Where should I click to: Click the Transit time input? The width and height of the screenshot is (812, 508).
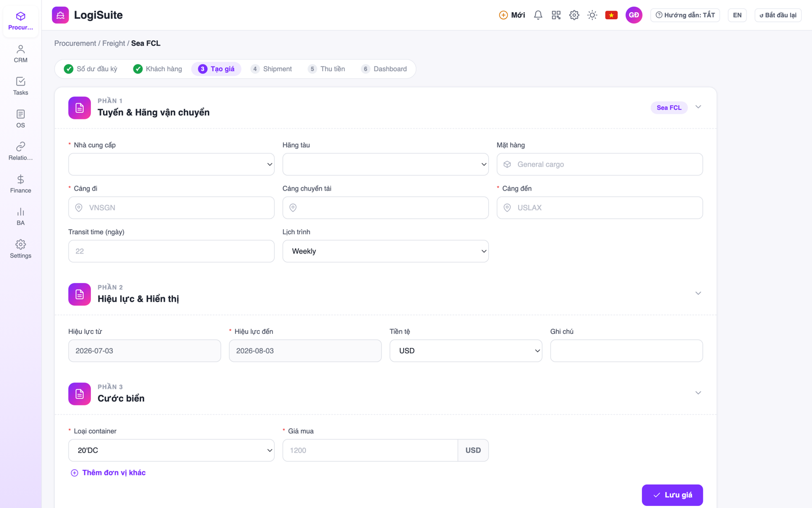click(172, 251)
